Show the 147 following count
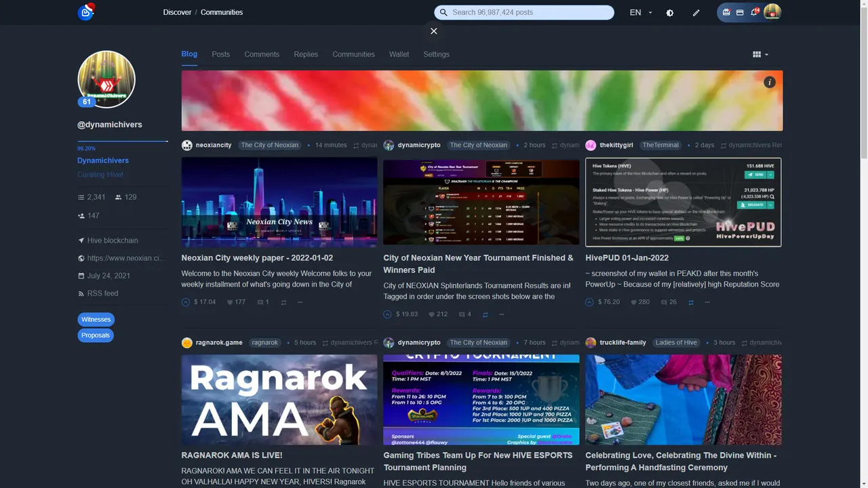Screen dimensions: 868x488 pyautogui.click(x=89, y=216)
